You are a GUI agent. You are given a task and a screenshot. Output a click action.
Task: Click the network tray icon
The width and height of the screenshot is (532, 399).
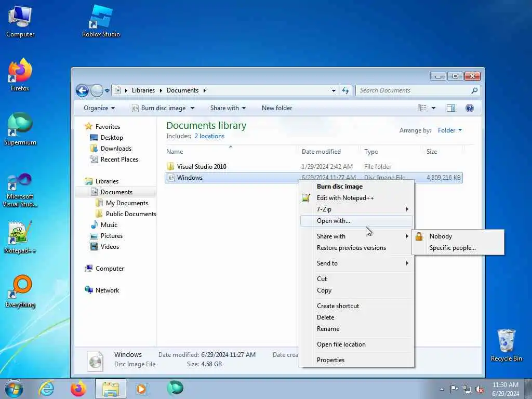467,389
